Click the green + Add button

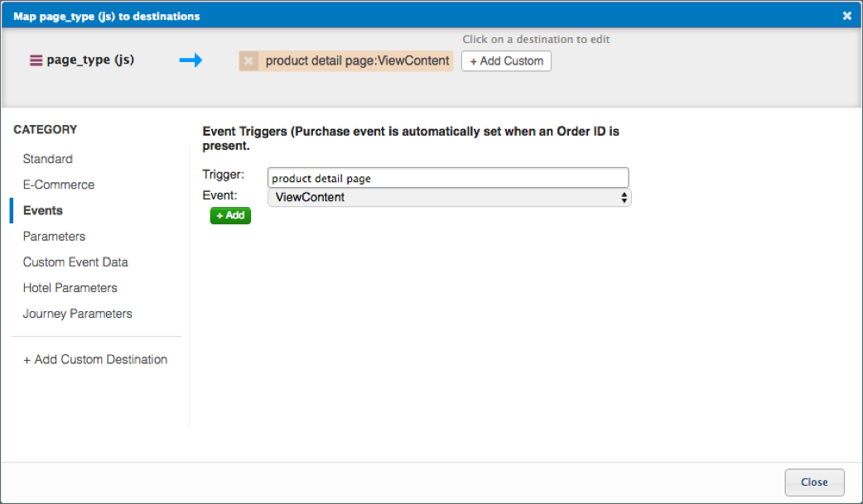coord(230,215)
